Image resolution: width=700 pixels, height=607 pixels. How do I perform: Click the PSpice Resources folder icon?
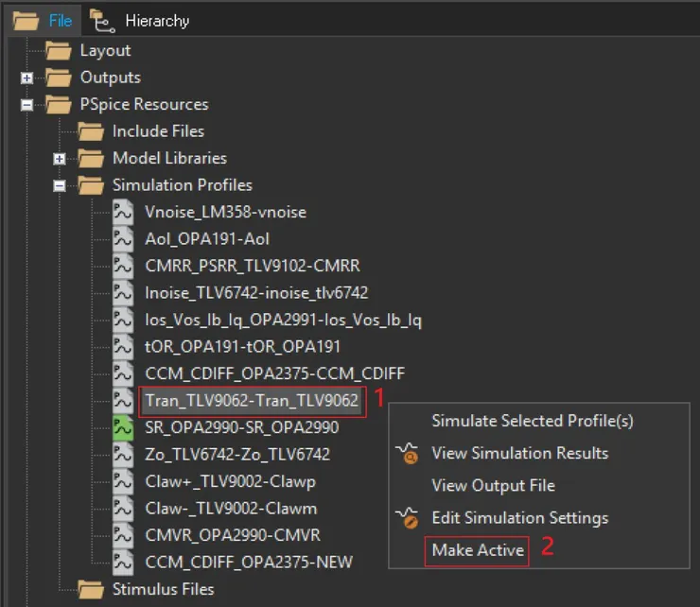tap(59, 105)
